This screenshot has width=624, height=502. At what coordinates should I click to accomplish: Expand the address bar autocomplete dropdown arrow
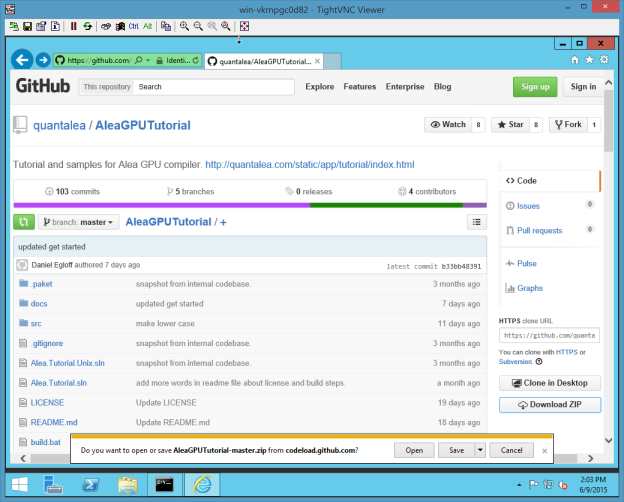tap(148, 60)
